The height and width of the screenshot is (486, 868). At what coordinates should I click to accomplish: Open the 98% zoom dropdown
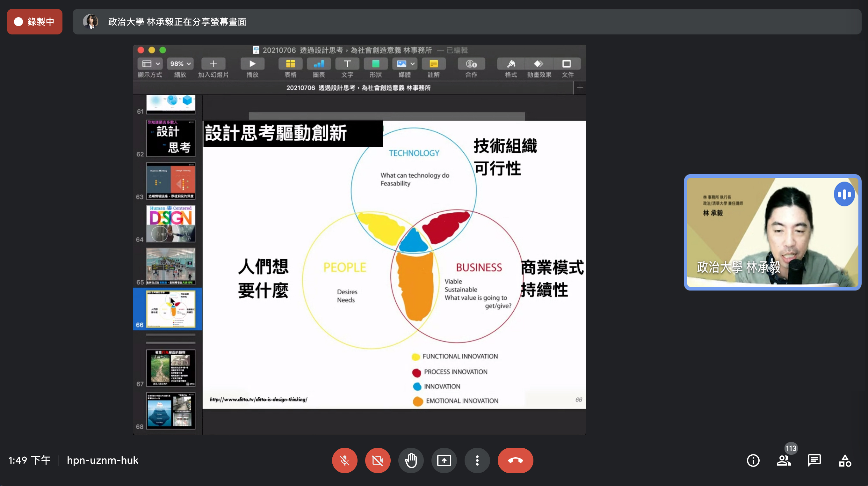[x=180, y=64]
